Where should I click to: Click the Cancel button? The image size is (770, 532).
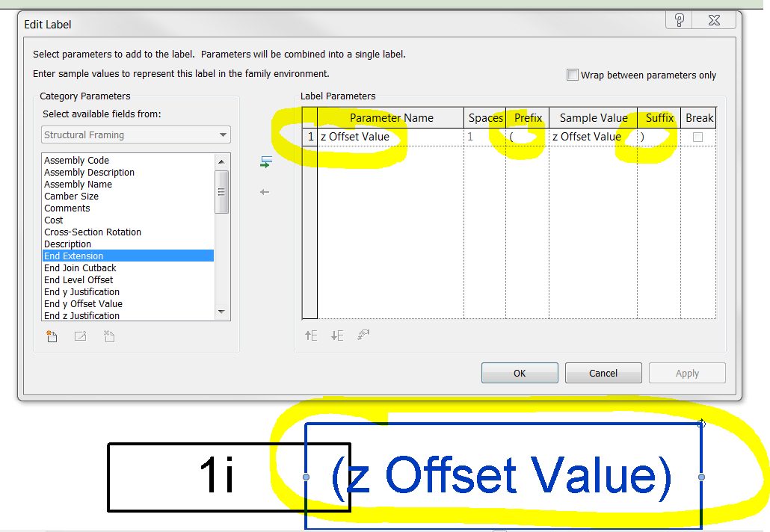pyautogui.click(x=603, y=372)
